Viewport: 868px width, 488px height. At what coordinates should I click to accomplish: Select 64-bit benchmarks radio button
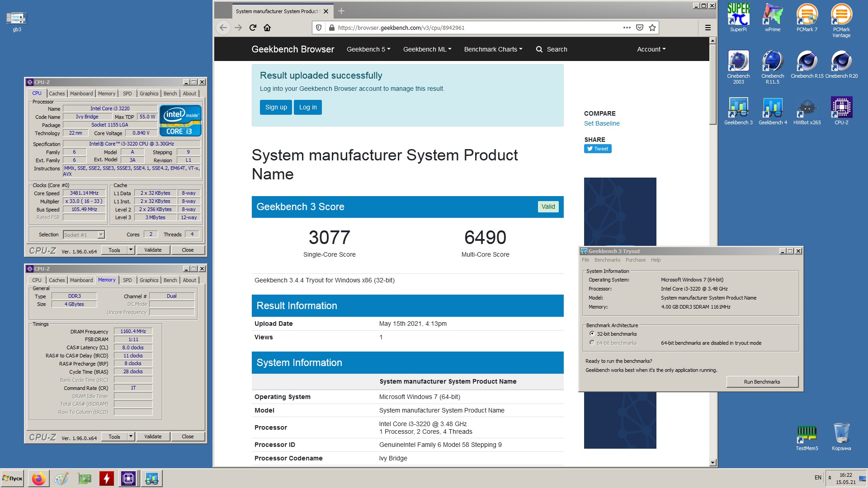tap(592, 343)
